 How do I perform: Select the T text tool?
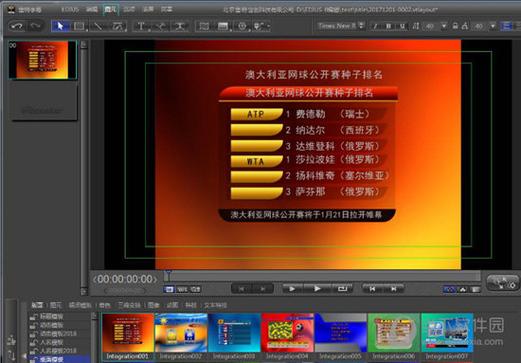[x=141, y=26]
